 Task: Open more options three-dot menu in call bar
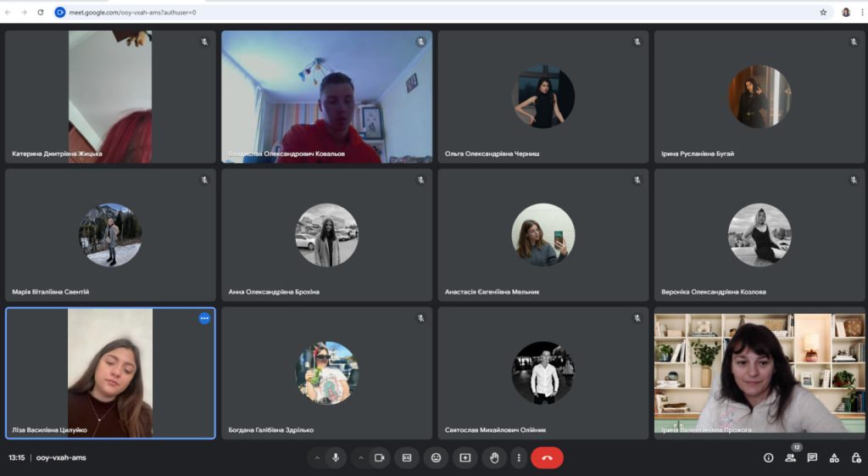(518, 457)
